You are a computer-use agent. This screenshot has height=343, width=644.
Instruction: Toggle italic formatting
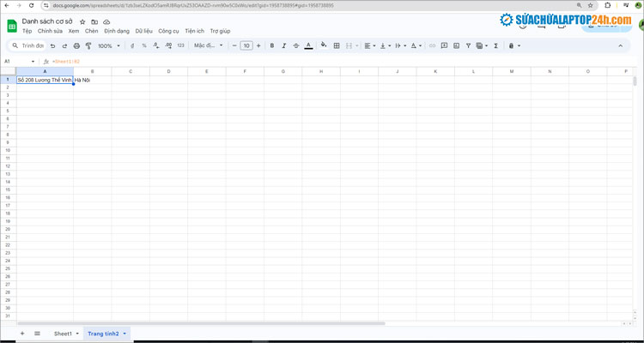[x=284, y=46]
